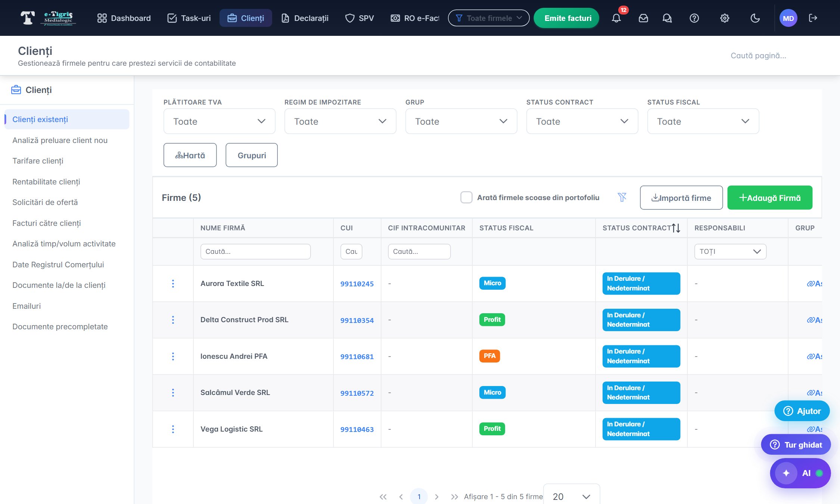840x504 pixels.
Task: Open the Hartă view button
Action: [x=190, y=155]
